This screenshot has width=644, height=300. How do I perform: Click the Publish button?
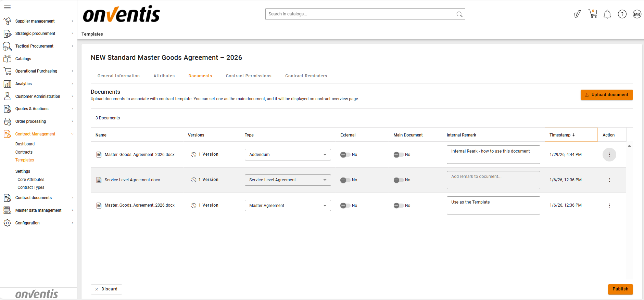pyautogui.click(x=620, y=289)
